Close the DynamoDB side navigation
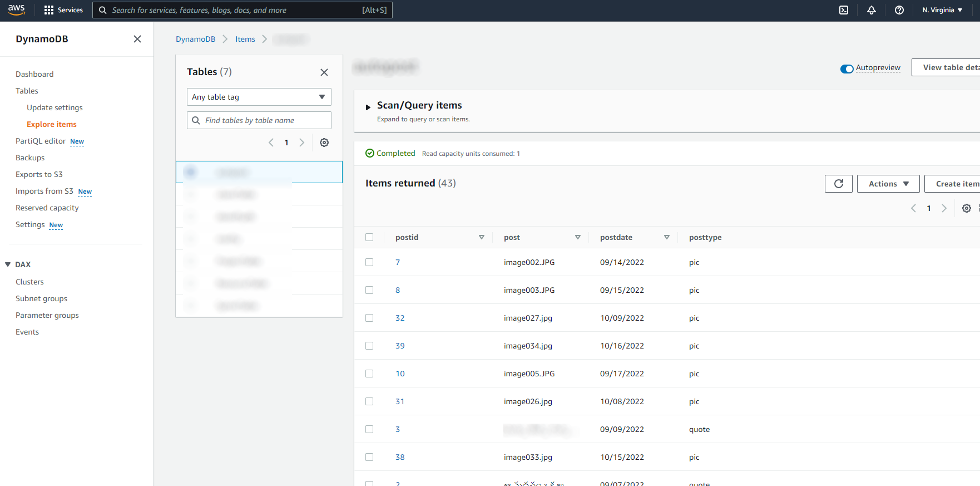980x486 pixels. 137,39
